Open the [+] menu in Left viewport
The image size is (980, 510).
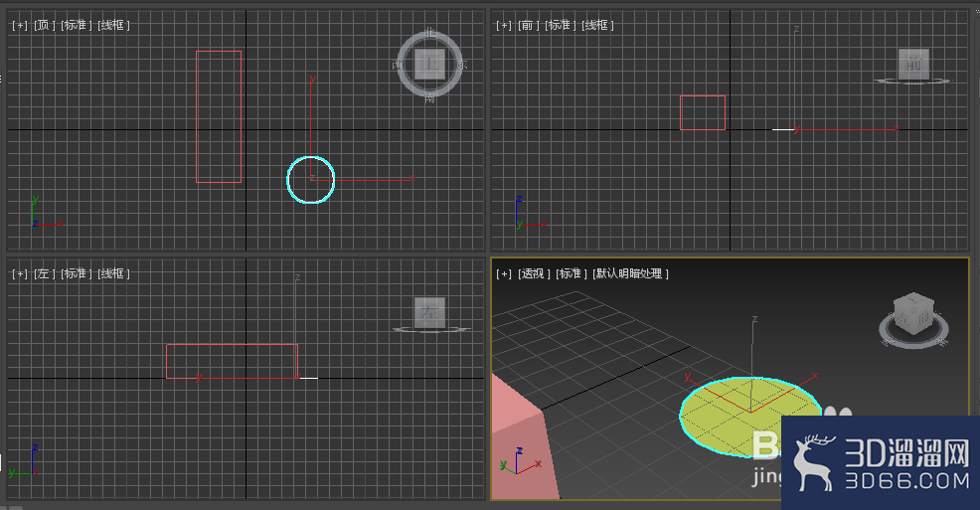point(19,273)
